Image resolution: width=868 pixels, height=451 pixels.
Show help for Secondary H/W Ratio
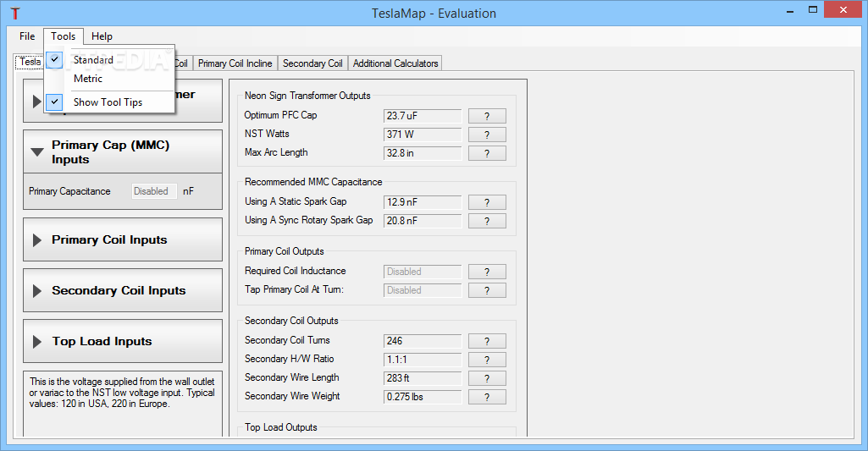(487, 360)
